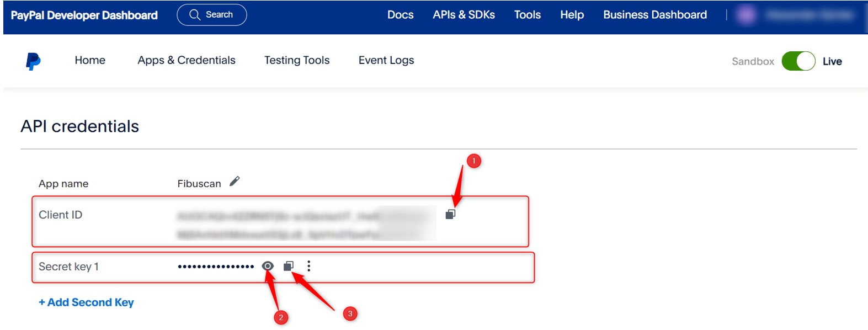Viewport: 868px width, 330px height.
Task: Click the API credentials heading
Action: 80,126
